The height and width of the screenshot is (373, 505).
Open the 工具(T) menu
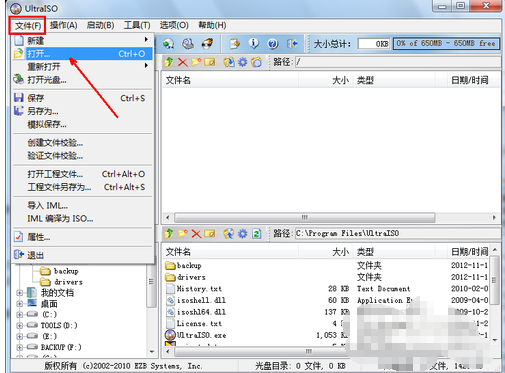(137, 25)
